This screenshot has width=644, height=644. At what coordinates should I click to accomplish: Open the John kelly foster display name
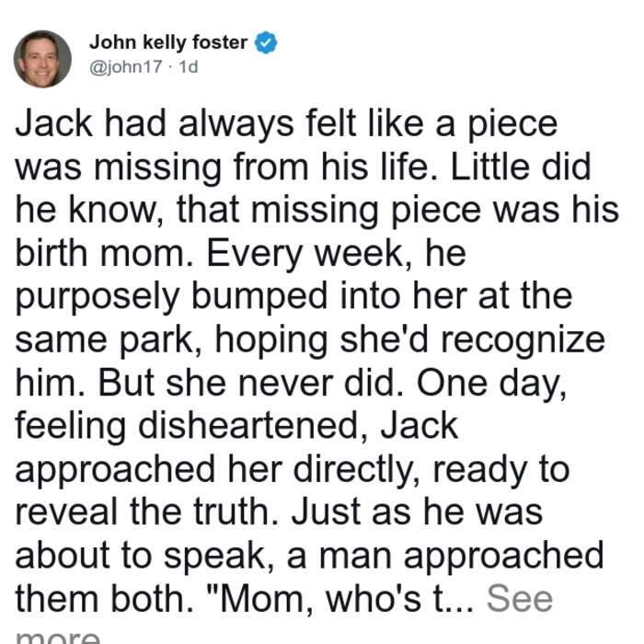click(x=168, y=42)
